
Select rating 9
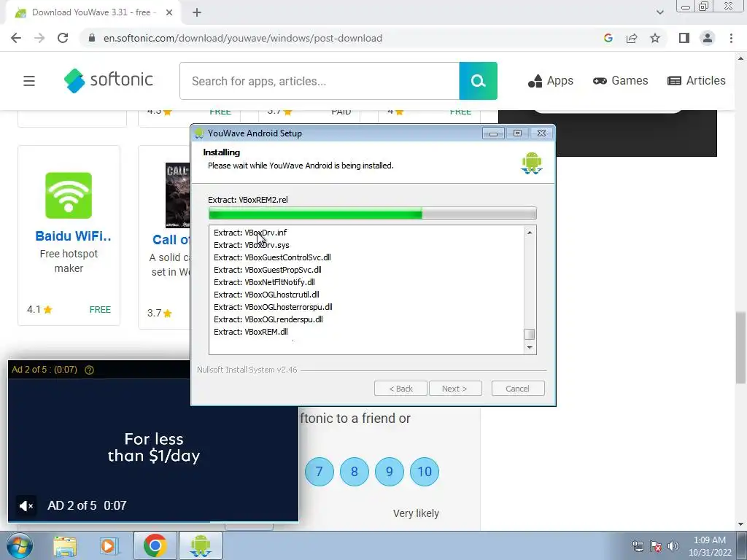point(390,472)
